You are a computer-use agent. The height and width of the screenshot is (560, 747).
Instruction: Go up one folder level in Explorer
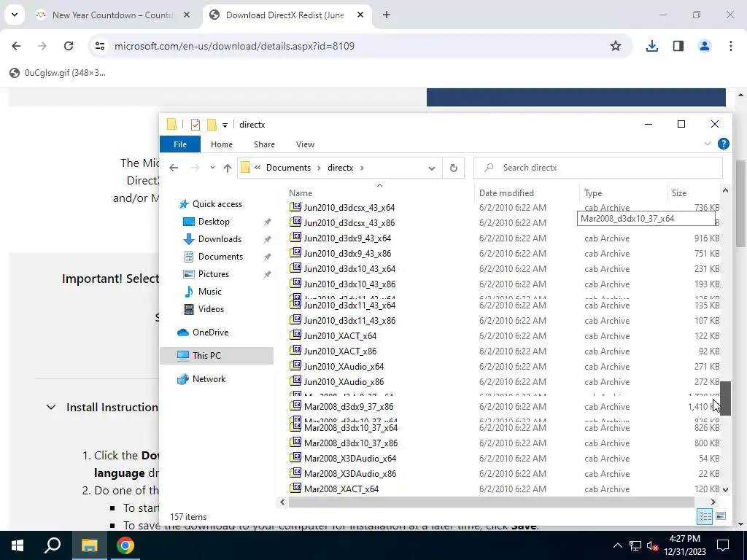228,168
